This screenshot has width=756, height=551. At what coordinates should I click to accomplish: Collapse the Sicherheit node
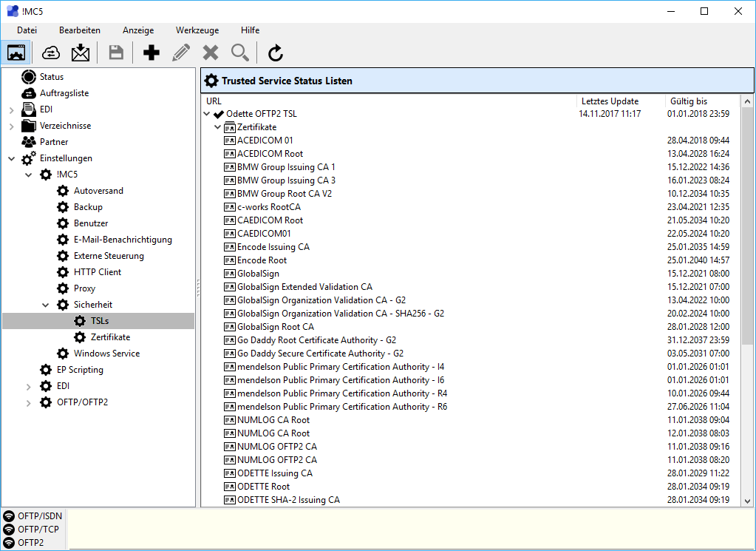click(x=45, y=305)
